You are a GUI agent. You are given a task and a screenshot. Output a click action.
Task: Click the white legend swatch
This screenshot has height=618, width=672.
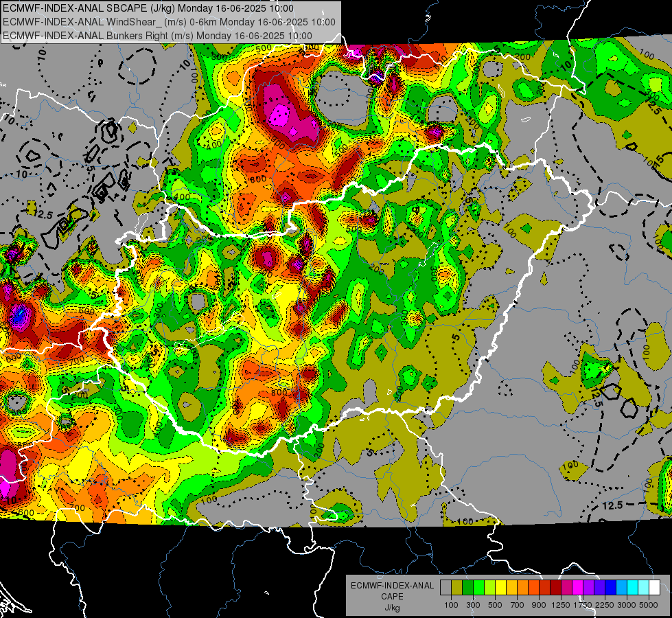click(x=654, y=588)
